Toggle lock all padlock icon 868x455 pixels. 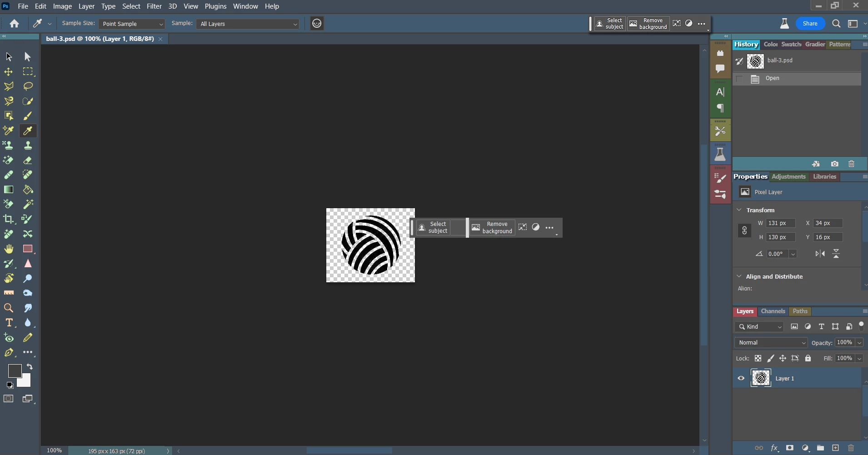pos(808,358)
